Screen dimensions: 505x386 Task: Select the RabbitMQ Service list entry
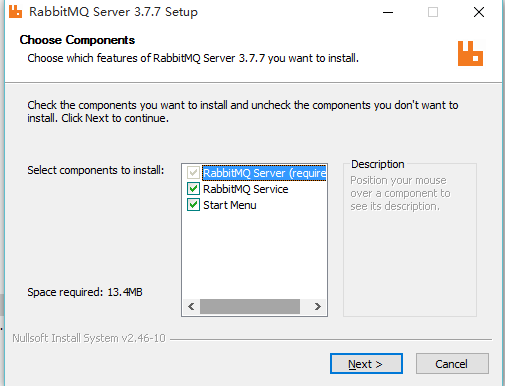click(246, 189)
